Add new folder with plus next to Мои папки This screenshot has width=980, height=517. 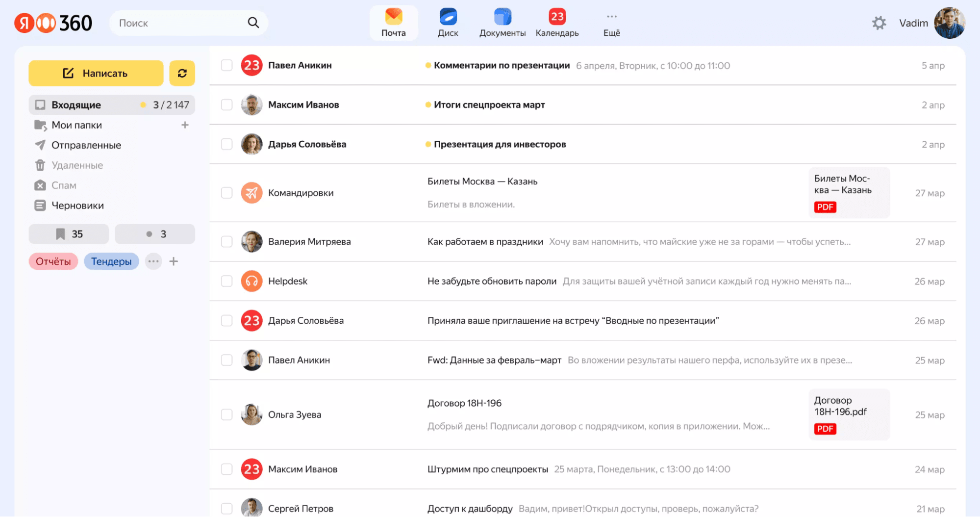pos(185,125)
